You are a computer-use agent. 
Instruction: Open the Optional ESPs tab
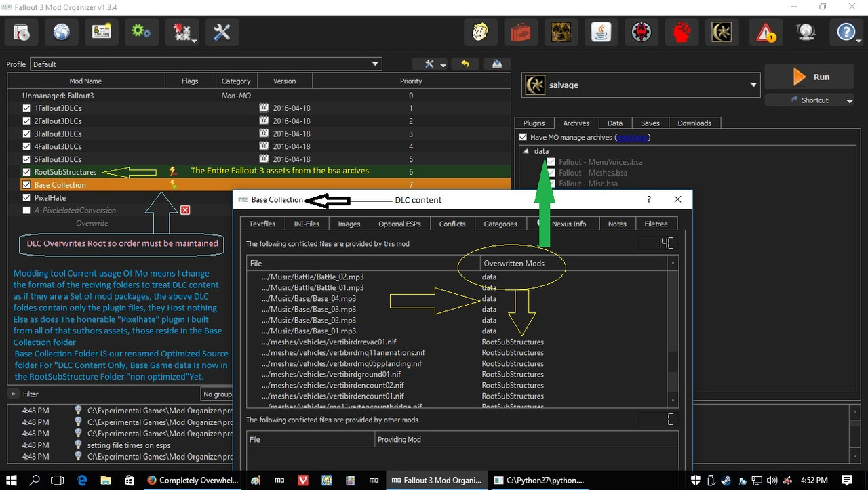point(399,224)
